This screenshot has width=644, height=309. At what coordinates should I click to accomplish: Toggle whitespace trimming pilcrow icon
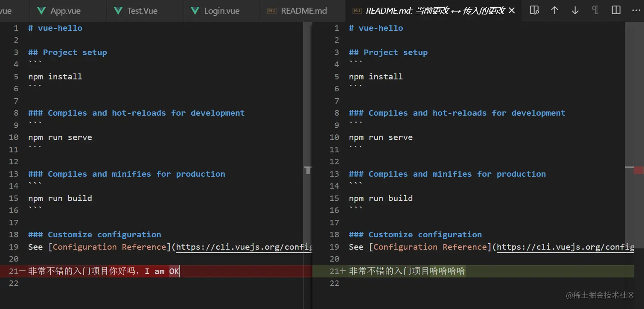click(595, 10)
